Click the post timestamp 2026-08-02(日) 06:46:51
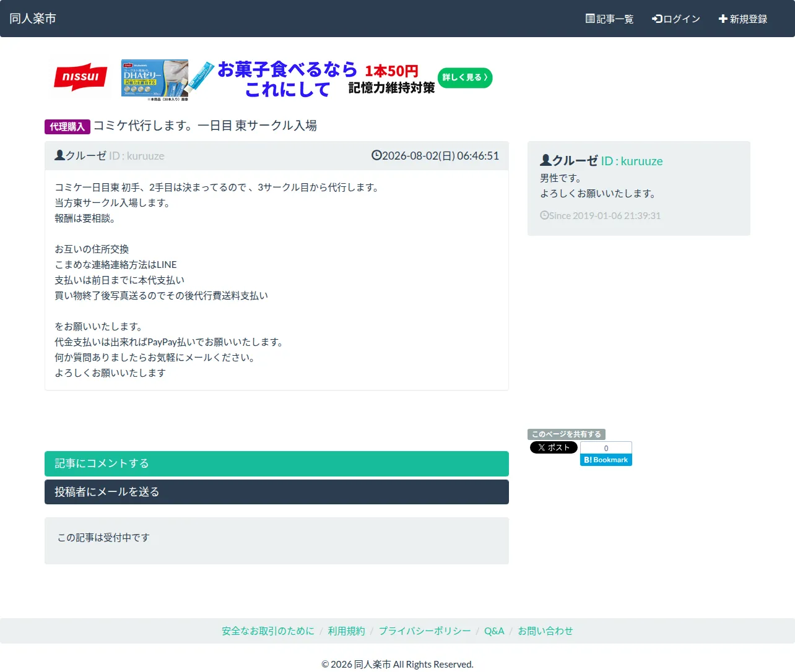This screenshot has height=672, width=795. pyautogui.click(x=440, y=156)
